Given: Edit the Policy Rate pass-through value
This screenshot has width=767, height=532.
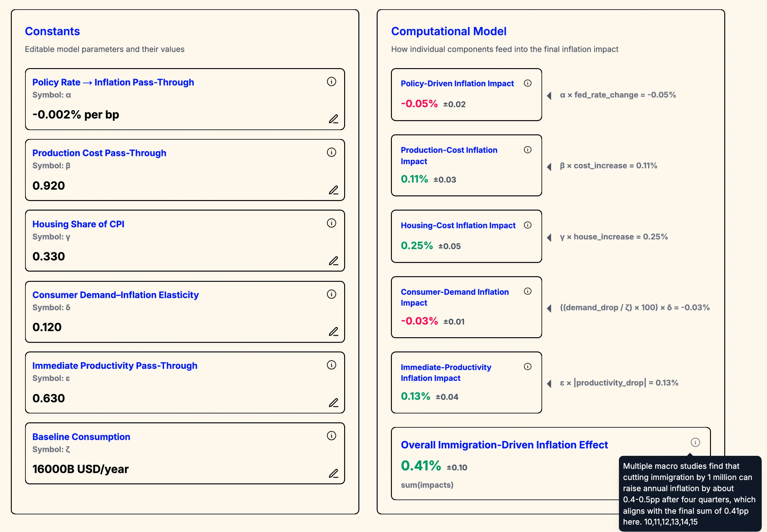Looking at the screenshot, I should coord(334,119).
